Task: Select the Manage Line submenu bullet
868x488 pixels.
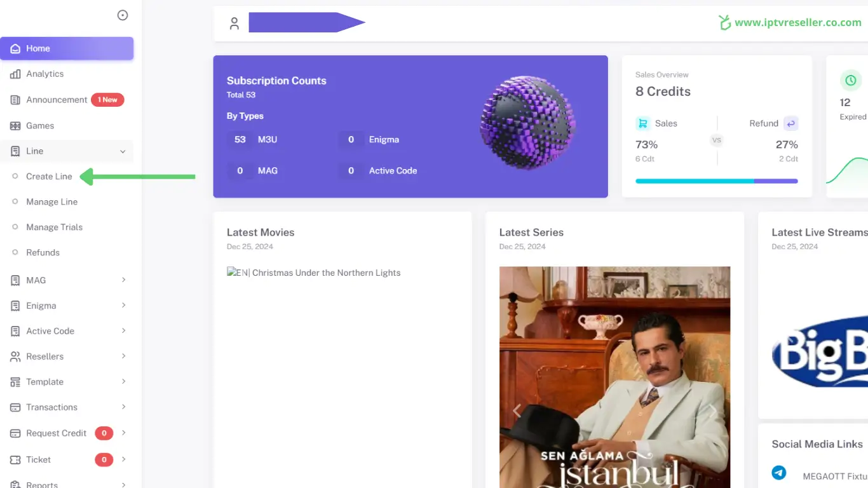Action: coord(15,202)
